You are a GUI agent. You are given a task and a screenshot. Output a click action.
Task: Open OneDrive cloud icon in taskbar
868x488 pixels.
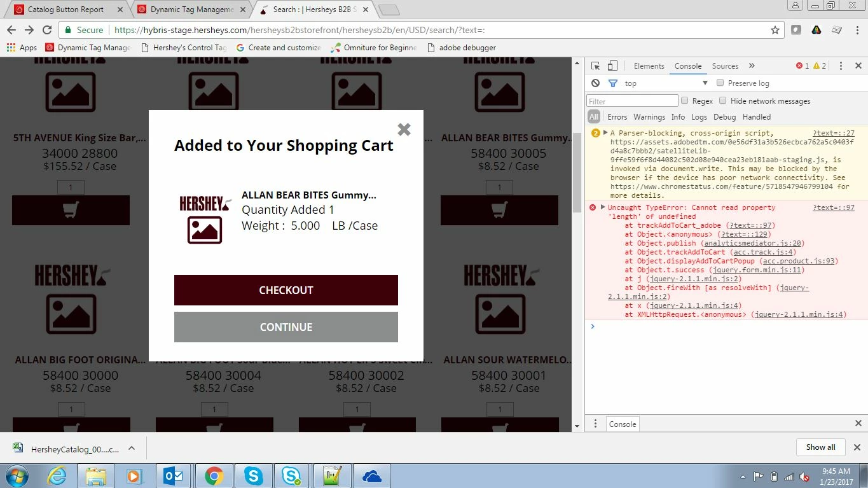click(372, 476)
